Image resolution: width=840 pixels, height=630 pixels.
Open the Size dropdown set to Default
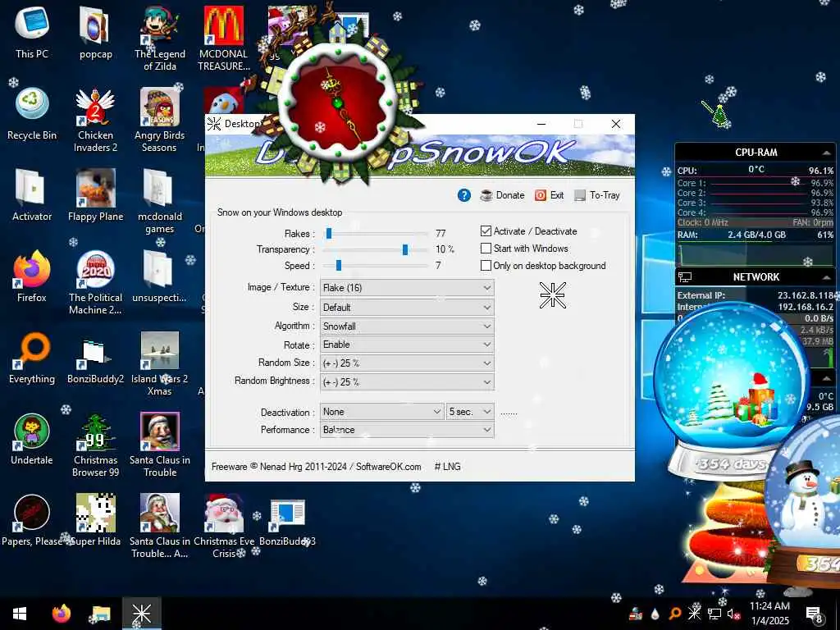[407, 308]
